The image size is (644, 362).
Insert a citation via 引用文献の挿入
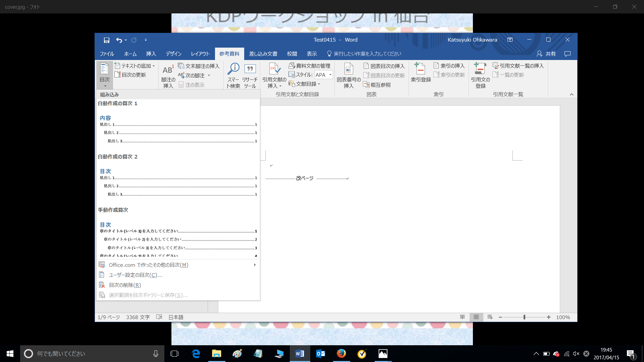pyautogui.click(x=274, y=75)
